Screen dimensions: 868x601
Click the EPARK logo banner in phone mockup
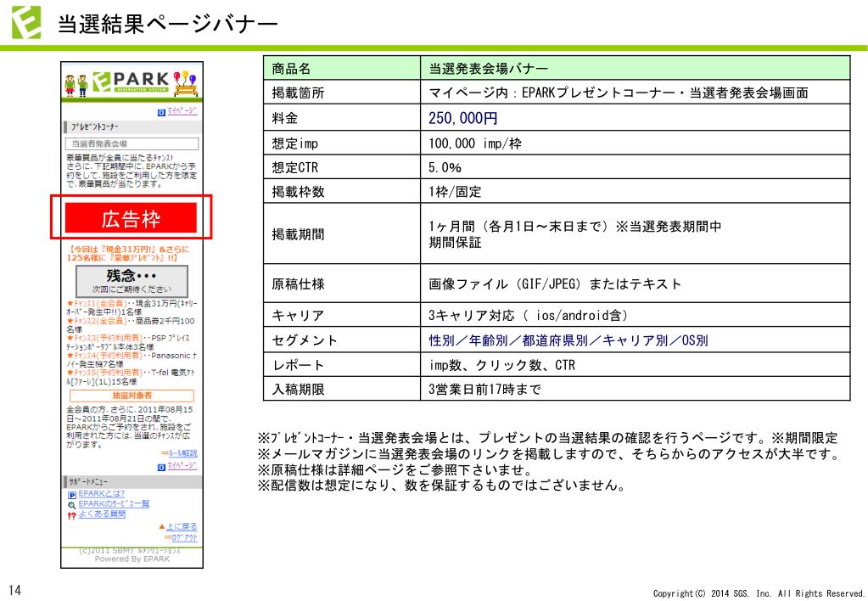point(132,82)
